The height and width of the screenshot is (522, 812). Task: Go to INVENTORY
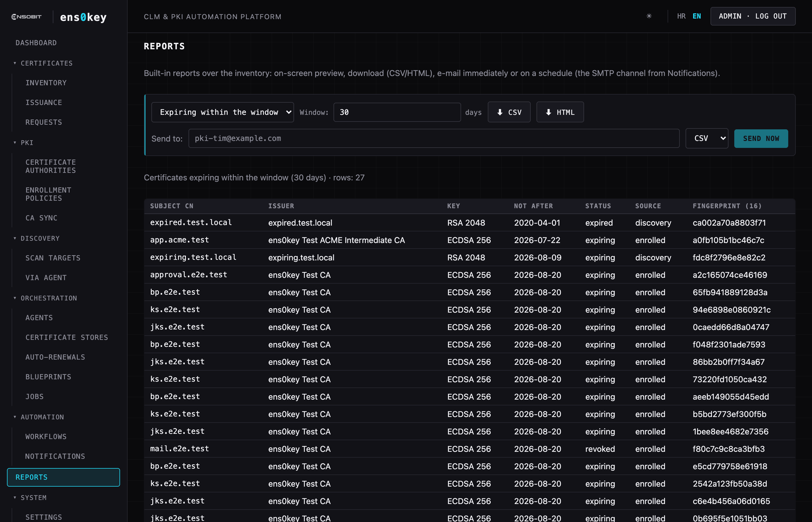(x=46, y=83)
